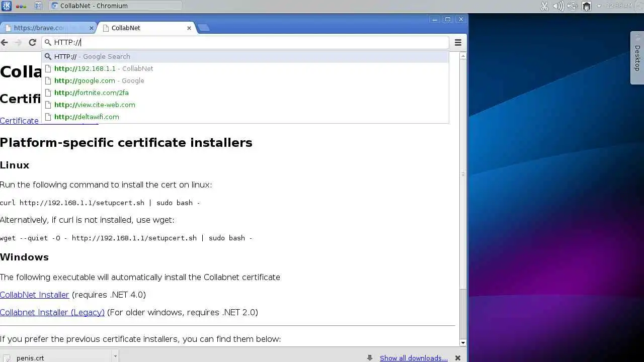The image size is (644, 362).
Task: Close the CollabNet tab
Action: (x=189, y=28)
